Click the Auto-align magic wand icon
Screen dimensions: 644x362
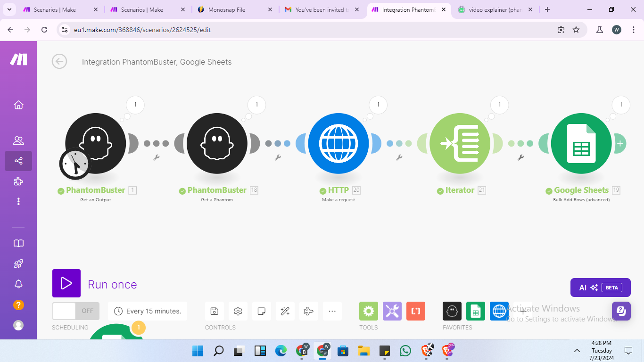(x=285, y=311)
